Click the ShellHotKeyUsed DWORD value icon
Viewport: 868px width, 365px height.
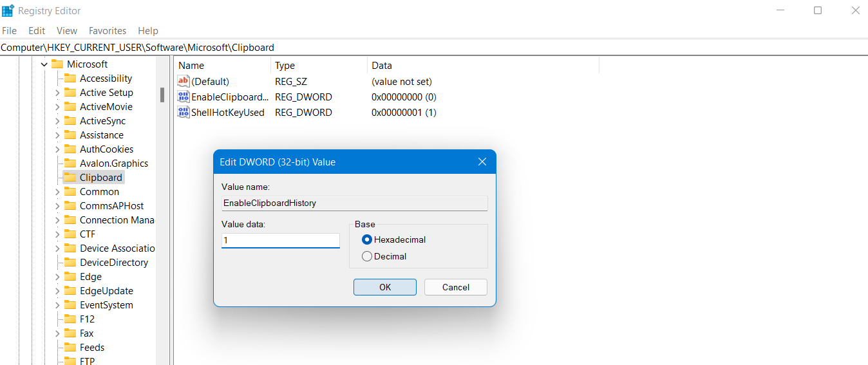point(184,113)
